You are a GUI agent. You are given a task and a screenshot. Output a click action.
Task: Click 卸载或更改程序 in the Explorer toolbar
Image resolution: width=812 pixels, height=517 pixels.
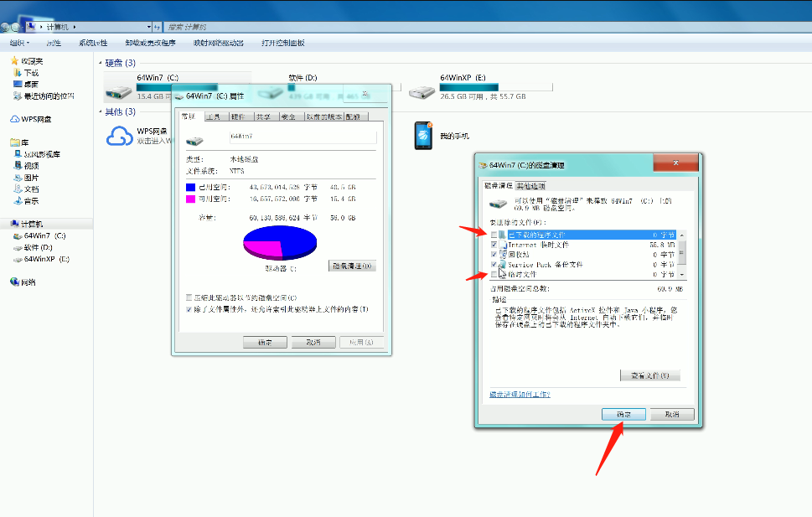coord(150,43)
